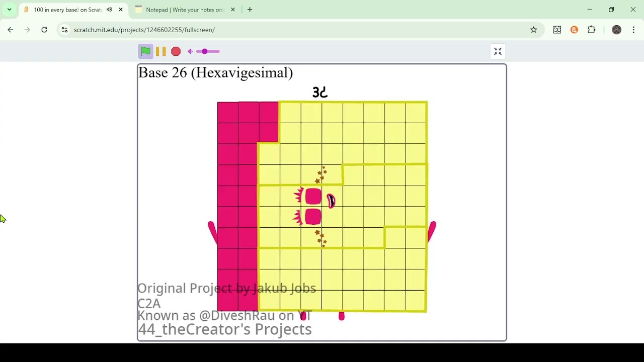This screenshot has height=362, width=644.
Task: Open the Chrome three-dot menu
Action: click(634, 30)
